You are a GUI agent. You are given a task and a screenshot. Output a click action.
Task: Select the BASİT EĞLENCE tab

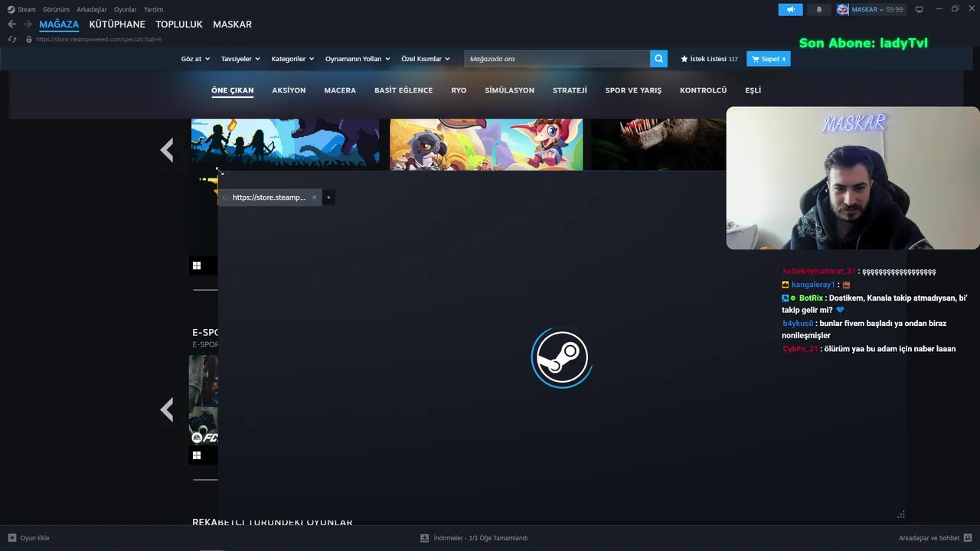point(403,90)
